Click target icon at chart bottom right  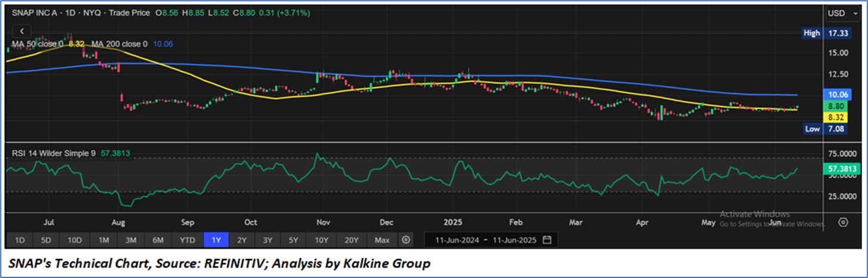point(843,222)
